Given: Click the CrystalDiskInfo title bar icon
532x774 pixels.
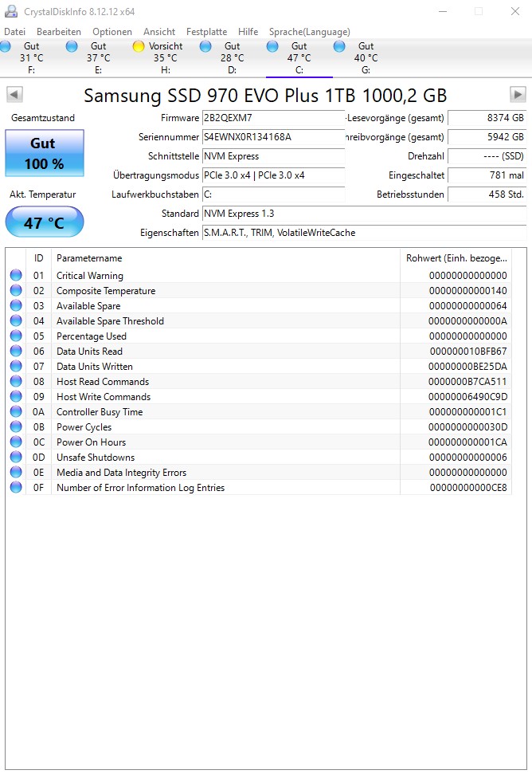Looking at the screenshot, I should click(x=11, y=11).
